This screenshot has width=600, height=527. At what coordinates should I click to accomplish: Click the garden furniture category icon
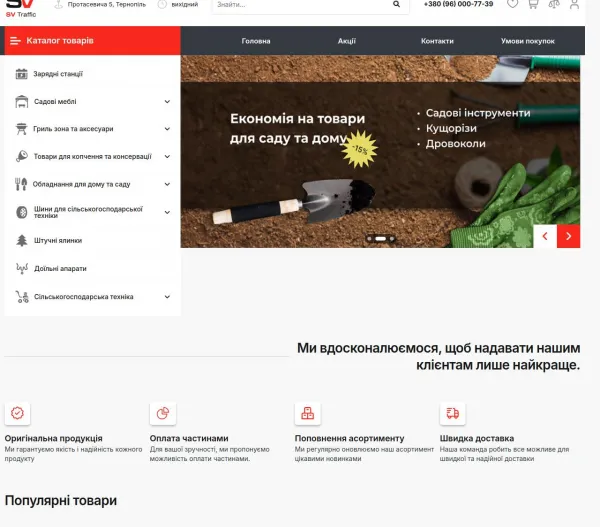coord(22,101)
